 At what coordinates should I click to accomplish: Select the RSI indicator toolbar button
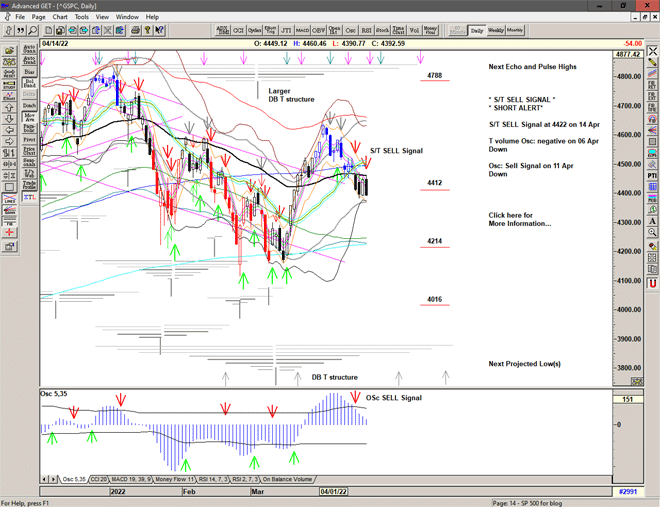pos(365,31)
